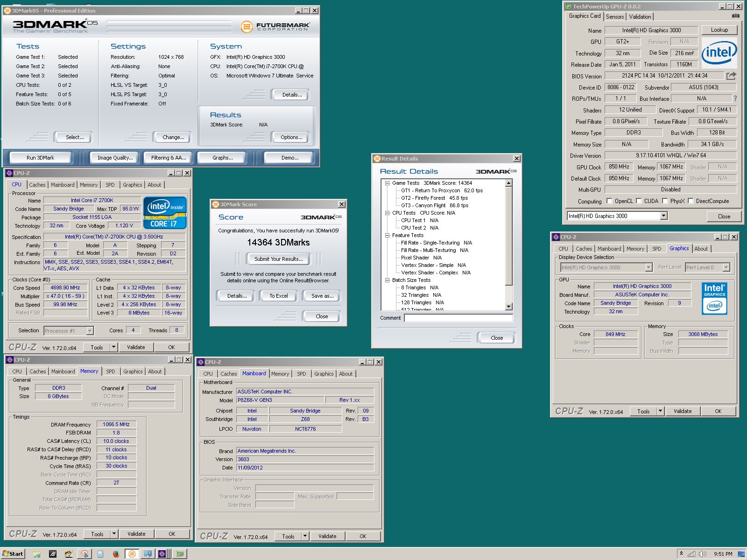This screenshot has height=560, width=747.
Task: Click the Futuremark Corporation logo
Action: click(275, 27)
